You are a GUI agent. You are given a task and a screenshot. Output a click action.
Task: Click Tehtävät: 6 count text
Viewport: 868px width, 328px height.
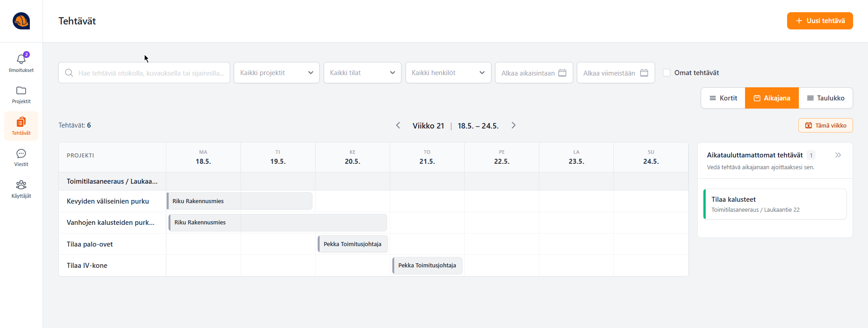click(x=75, y=125)
